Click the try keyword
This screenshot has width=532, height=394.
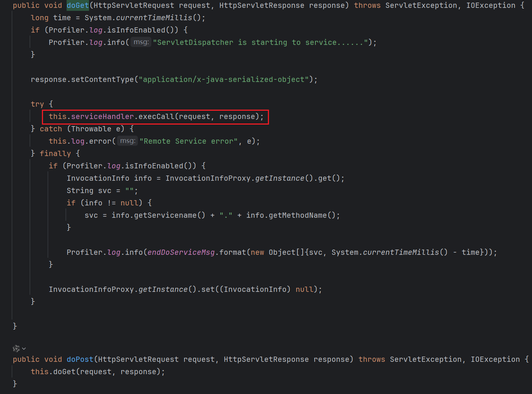[x=37, y=104]
